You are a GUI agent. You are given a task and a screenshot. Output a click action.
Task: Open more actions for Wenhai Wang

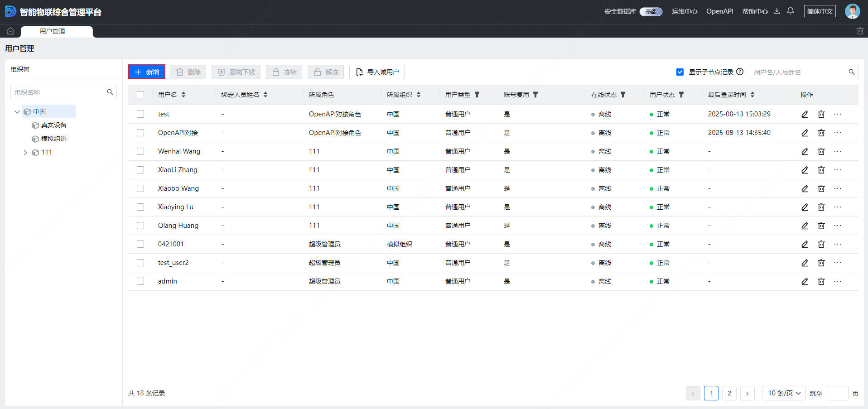coord(837,151)
